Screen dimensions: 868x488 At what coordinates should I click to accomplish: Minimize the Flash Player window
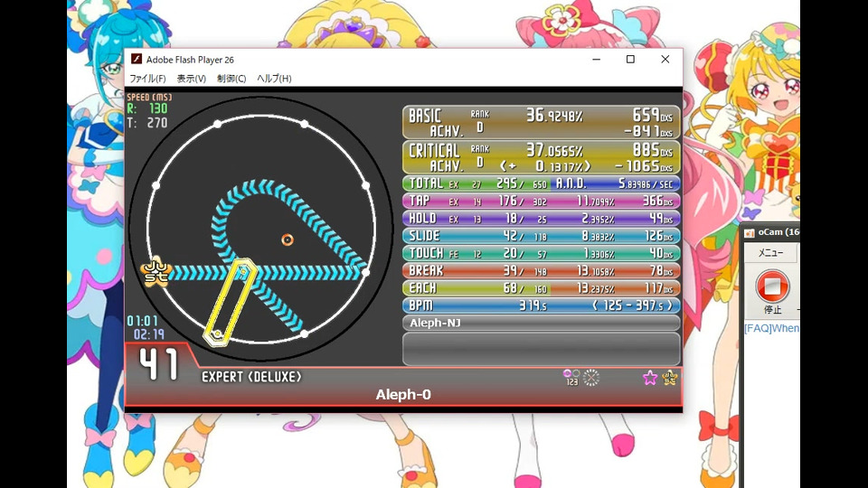[596, 60]
